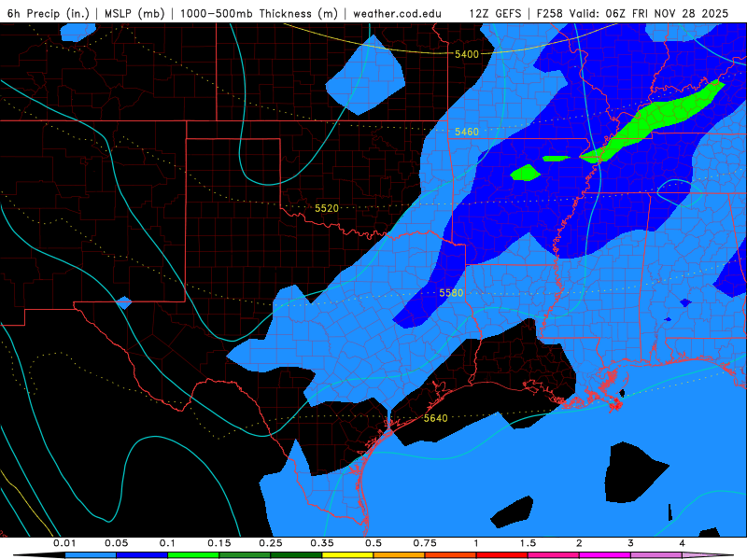Click the 0.01 legend value
Viewport: 747px width, 560px height.
[64, 543]
